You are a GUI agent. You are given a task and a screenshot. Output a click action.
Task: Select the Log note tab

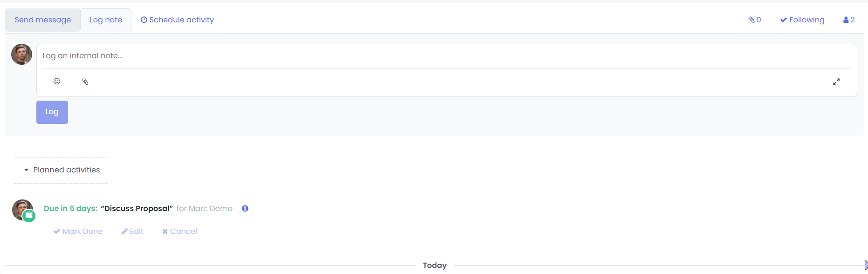106,20
